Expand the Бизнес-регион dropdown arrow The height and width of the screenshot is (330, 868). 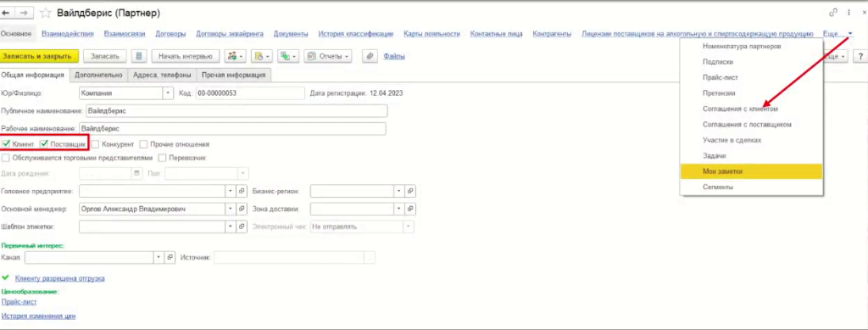coord(400,191)
